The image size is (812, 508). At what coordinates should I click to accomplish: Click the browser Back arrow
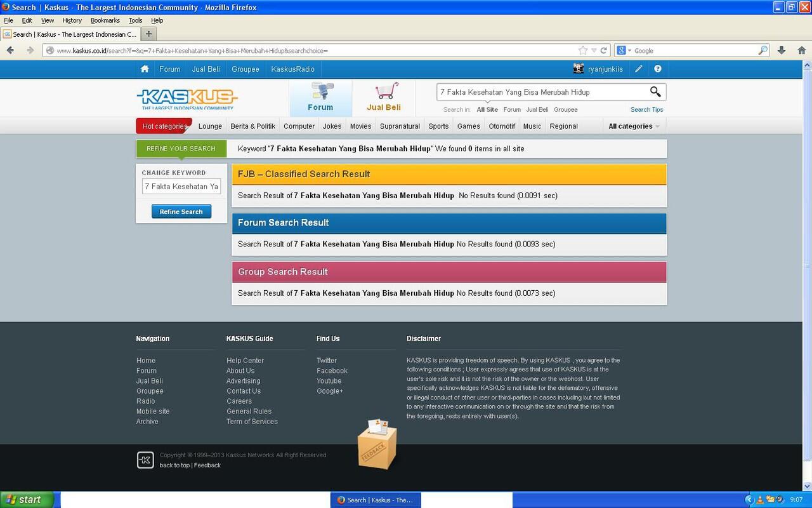coord(10,50)
